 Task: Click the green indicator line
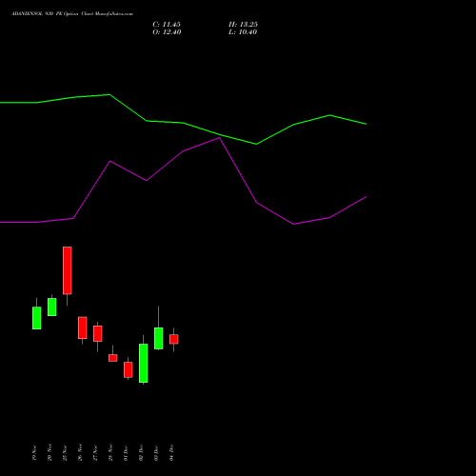click(x=183, y=123)
